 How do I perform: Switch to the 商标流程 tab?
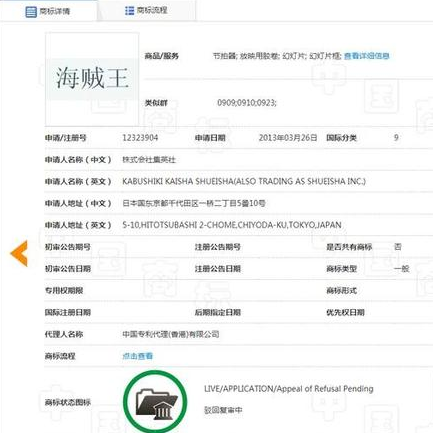pos(146,11)
